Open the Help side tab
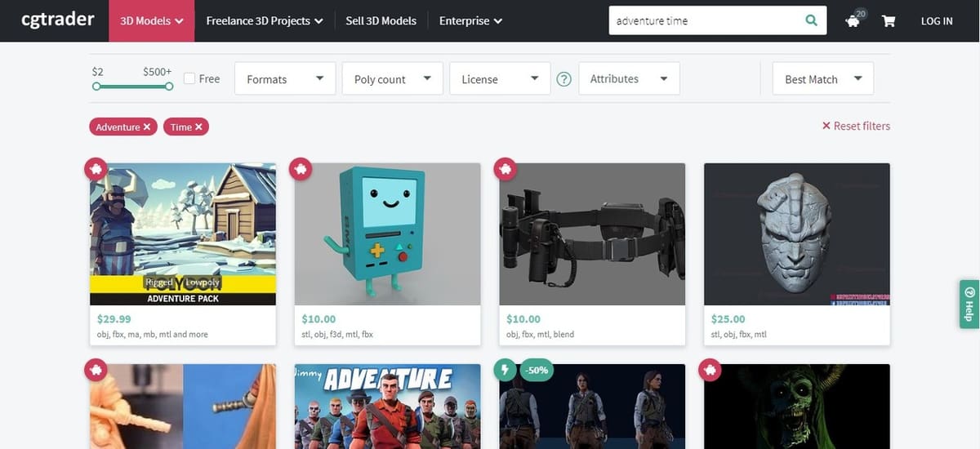 point(969,305)
